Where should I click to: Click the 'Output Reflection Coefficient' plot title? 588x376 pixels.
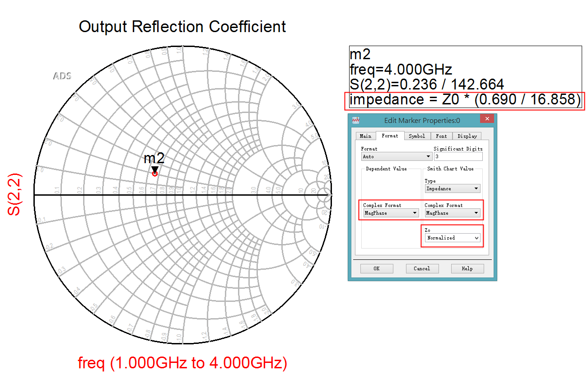(182, 27)
